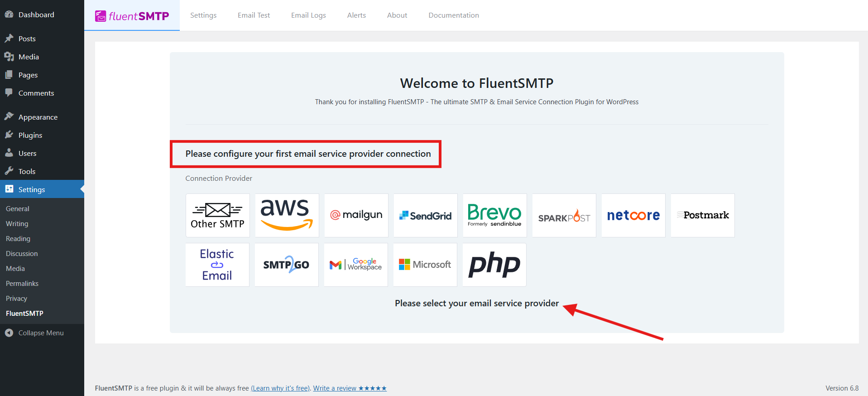Go to the Alerts tab
Viewport: 868px width, 396px height.
pyautogui.click(x=356, y=15)
